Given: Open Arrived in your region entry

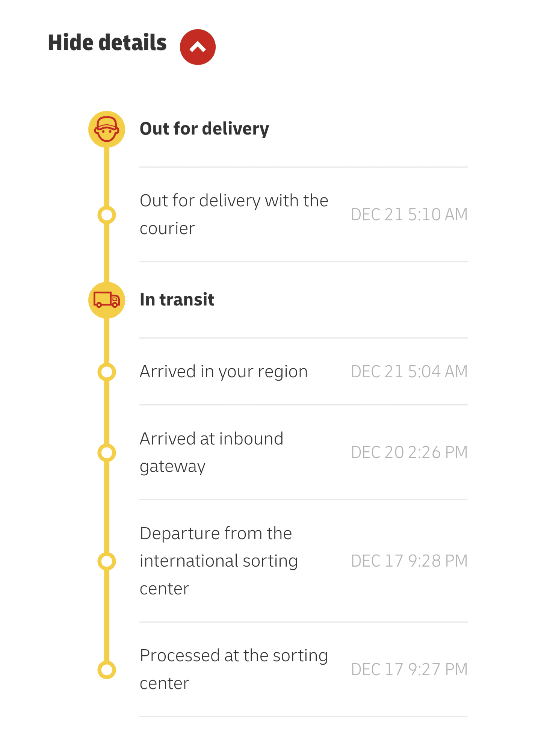Looking at the screenshot, I should point(304,372).
